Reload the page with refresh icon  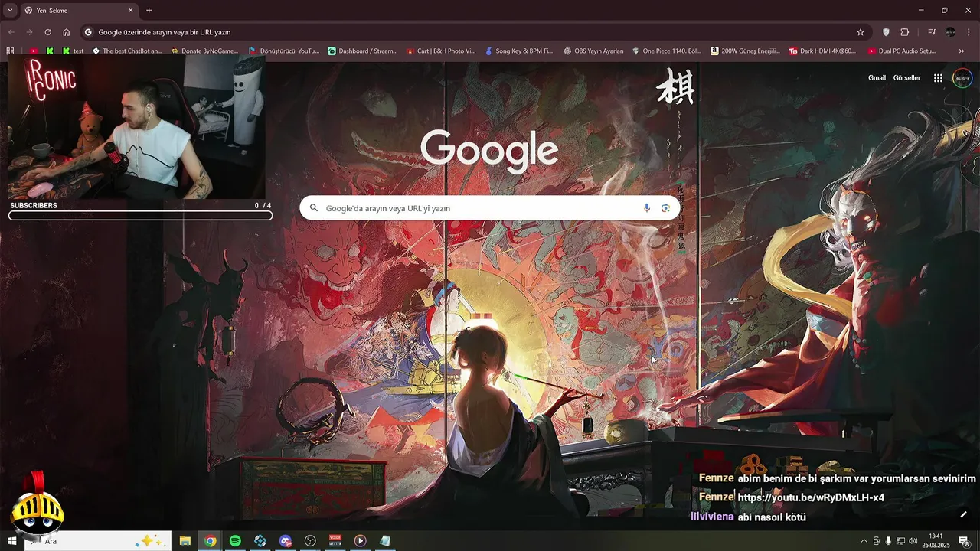click(47, 32)
